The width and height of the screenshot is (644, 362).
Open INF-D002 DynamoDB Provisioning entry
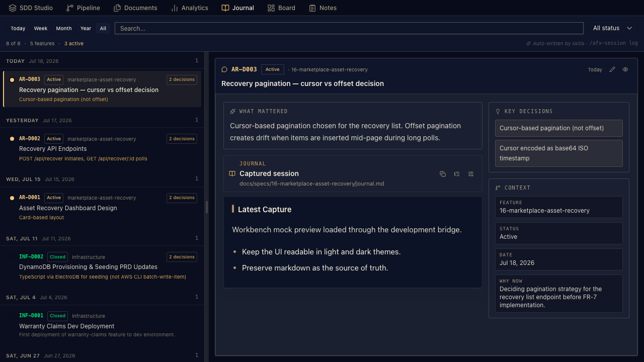click(103, 266)
